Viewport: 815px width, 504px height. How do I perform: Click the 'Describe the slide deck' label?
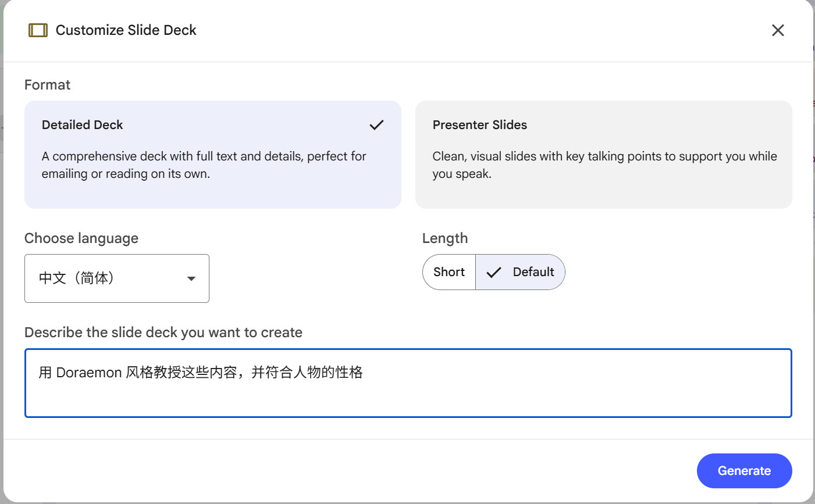(x=163, y=333)
